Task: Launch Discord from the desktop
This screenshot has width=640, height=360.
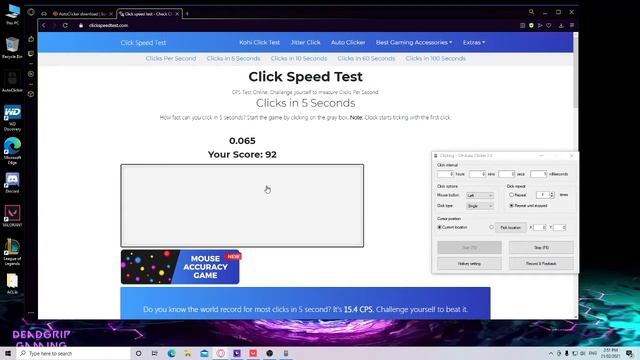Action: pos(12,182)
